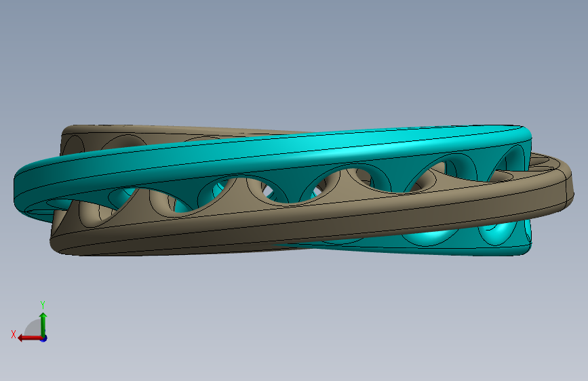Click the green Y axis arrow of the triad
588x381 pixels.
click(43, 325)
